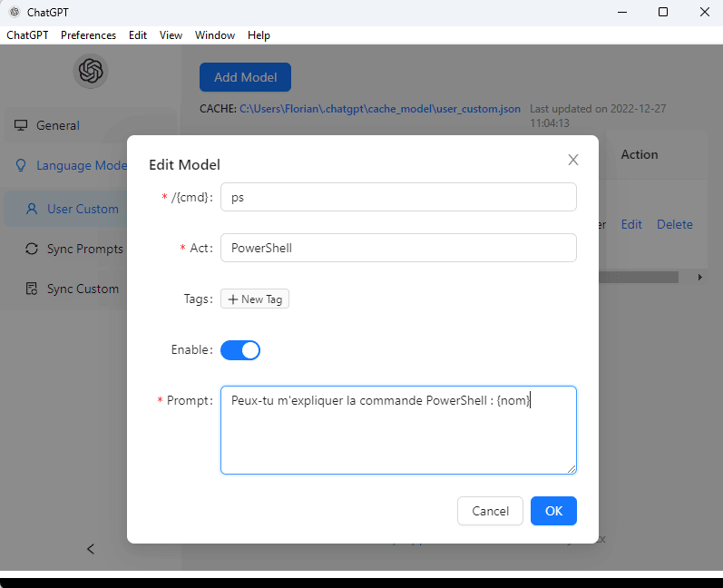Click the Edit link in Action column
The image size is (723, 588).
(631, 224)
